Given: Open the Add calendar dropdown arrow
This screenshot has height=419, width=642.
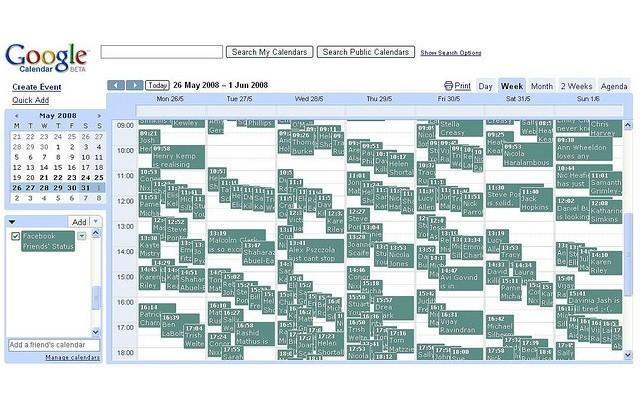Looking at the screenshot, I should tap(96, 221).
